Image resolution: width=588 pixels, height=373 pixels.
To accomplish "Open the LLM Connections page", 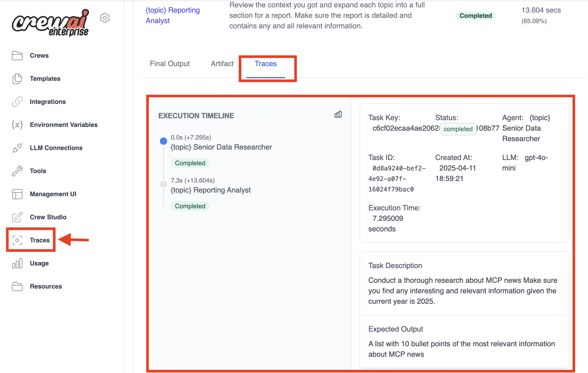I will click(x=56, y=148).
